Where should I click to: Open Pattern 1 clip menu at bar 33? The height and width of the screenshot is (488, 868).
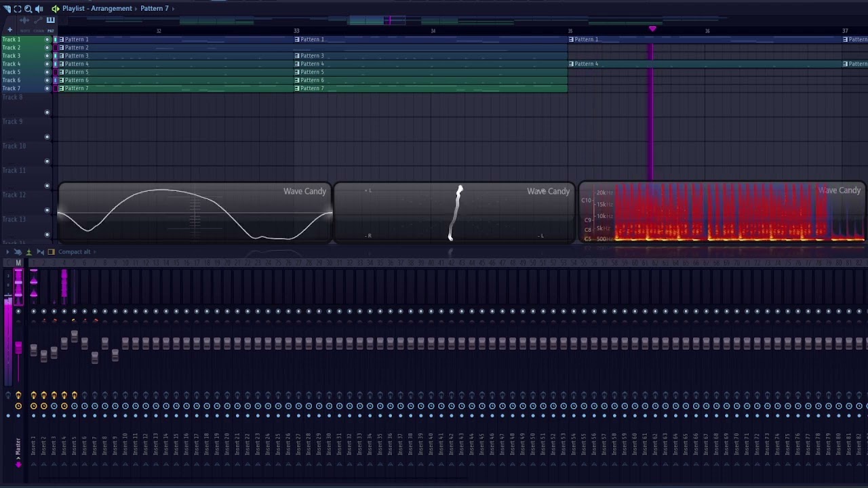[x=297, y=39]
